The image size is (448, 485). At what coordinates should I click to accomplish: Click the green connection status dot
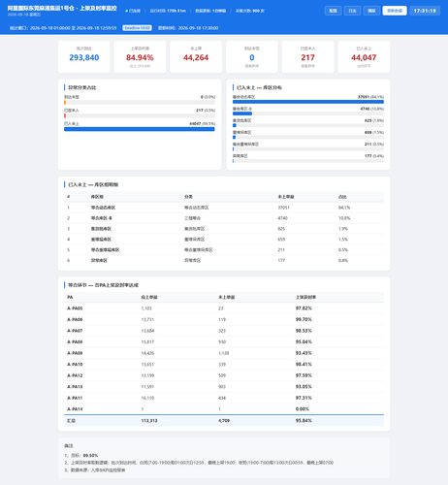pos(126,11)
